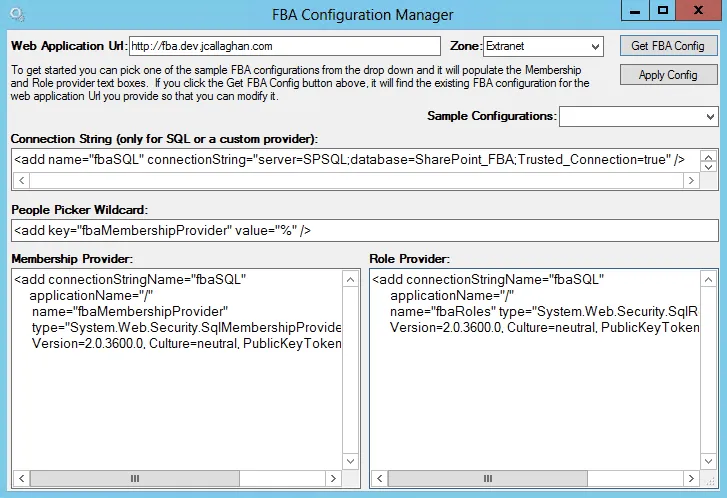
Task: Click the Connection String scroll down arrow
Action: click(x=708, y=167)
